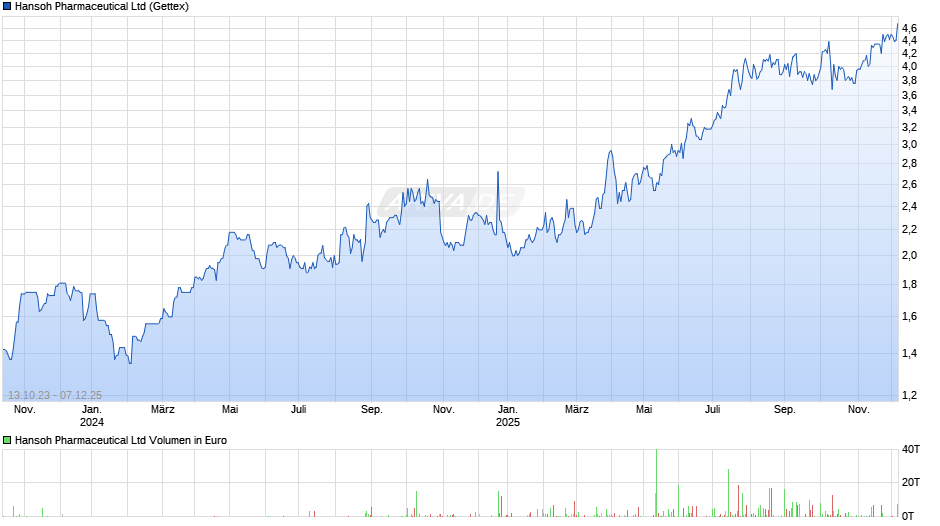Click the 'Sep.' label after 'Juli' 2024

(372, 410)
